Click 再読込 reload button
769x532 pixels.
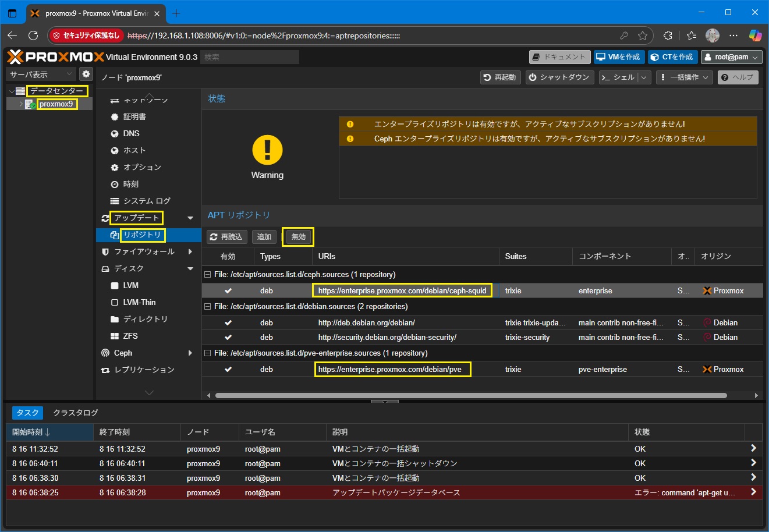[226, 237]
